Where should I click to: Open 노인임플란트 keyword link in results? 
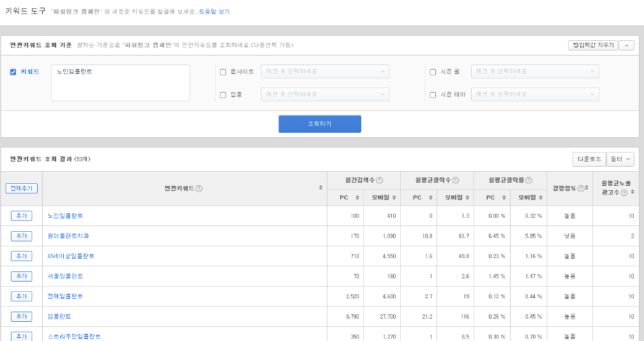(65, 216)
